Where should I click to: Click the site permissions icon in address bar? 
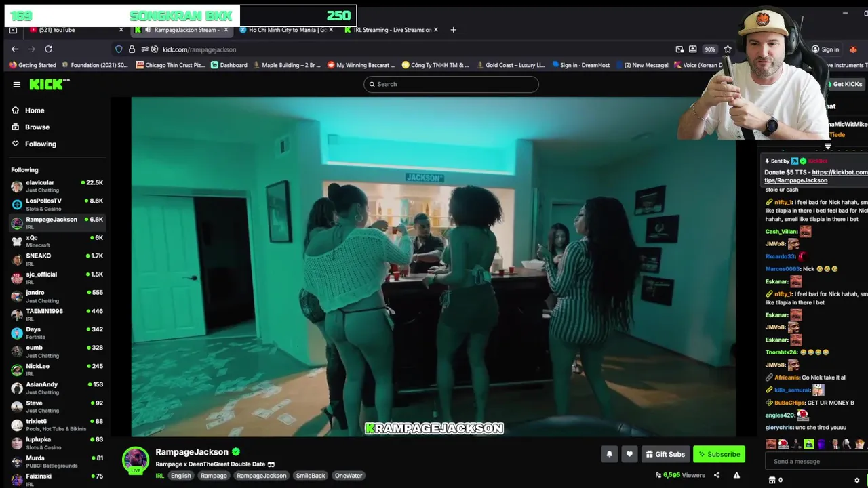pyautogui.click(x=144, y=49)
